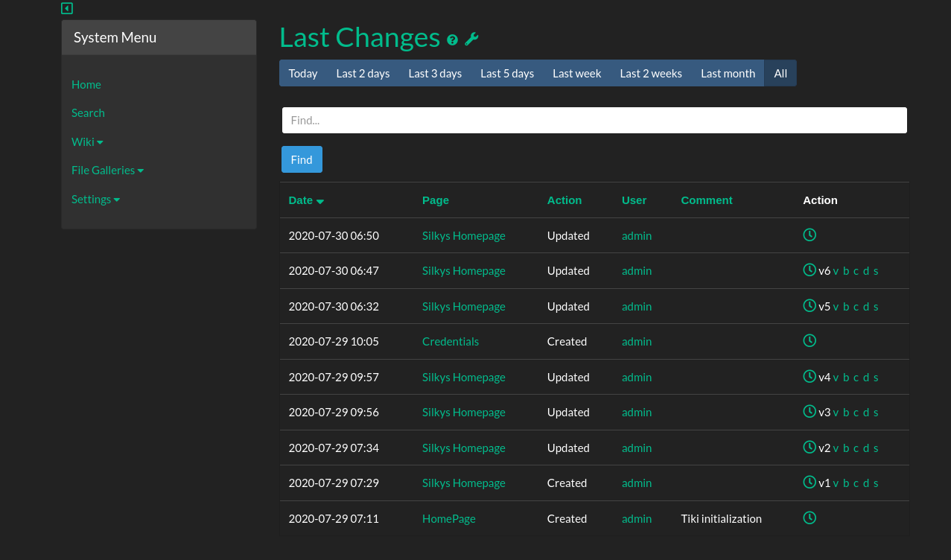Select the Last month filter tab
The width and height of the screenshot is (951, 560).
pyautogui.click(x=728, y=73)
